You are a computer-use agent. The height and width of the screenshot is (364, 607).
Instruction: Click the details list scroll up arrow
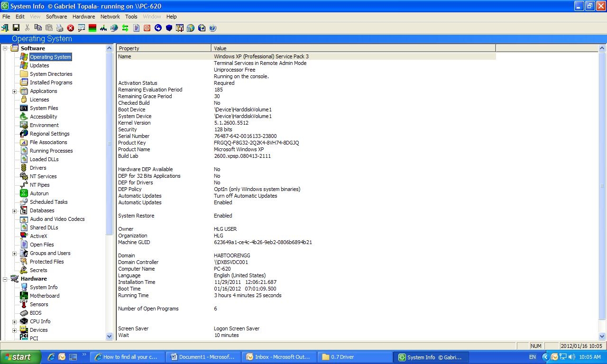click(x=602, y=48)
